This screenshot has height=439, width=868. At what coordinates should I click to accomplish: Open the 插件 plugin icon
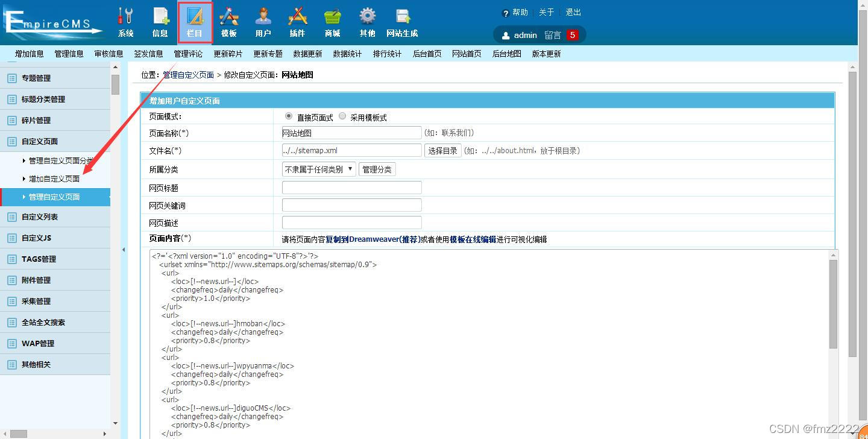(x=298, y=22)
